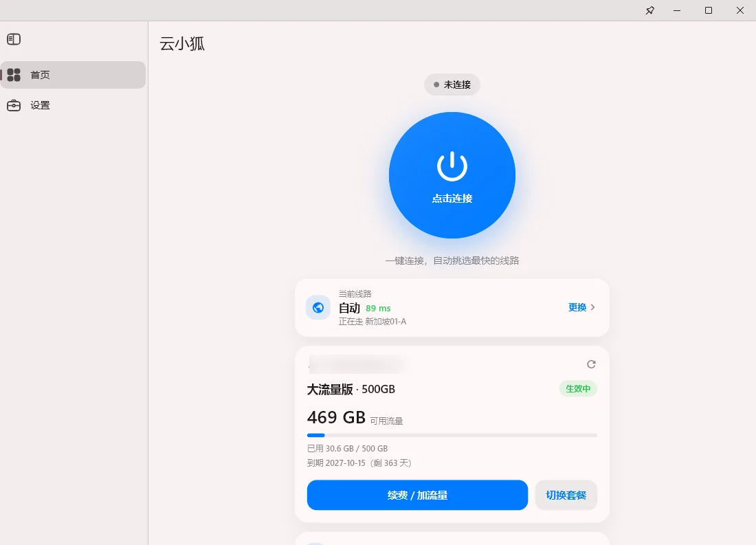This screenshot has width=756, height=545.
Task: Click the 469 GB available traffic value
Action: [337, 417]
